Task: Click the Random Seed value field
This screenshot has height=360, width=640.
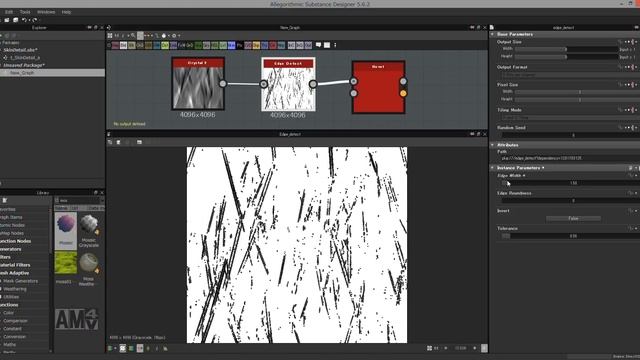Action: 570,135
